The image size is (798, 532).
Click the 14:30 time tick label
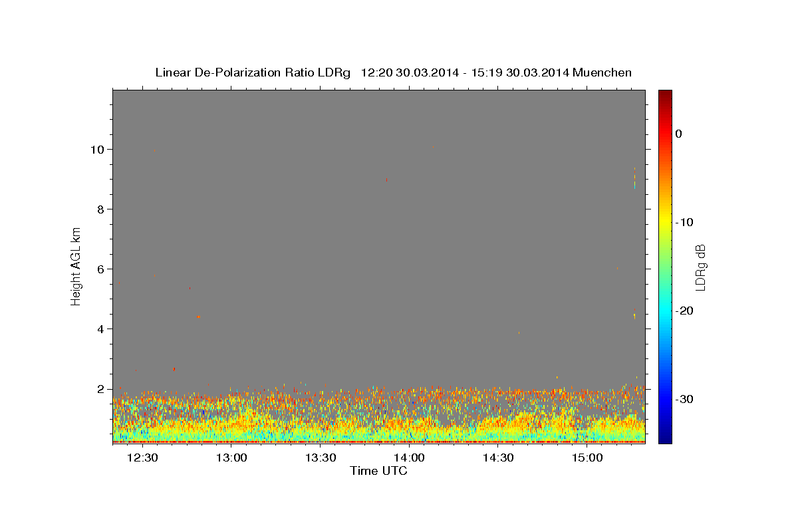(498, 458)
